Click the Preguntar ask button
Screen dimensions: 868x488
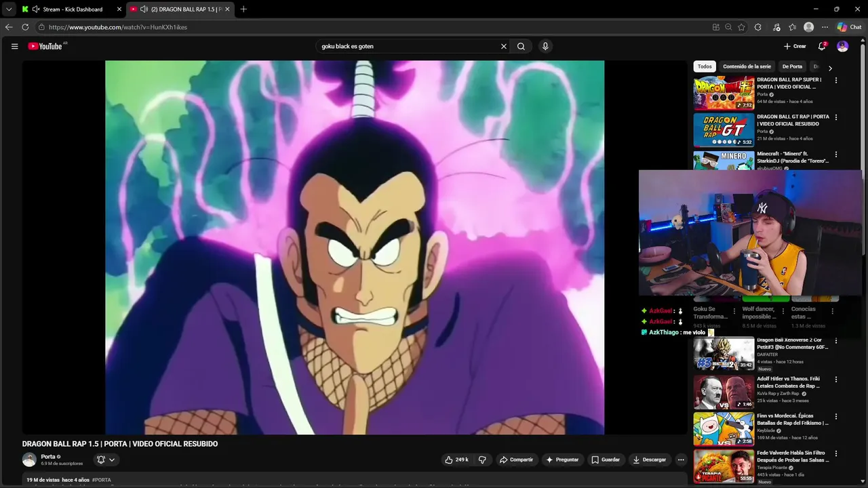click(562, 460)
